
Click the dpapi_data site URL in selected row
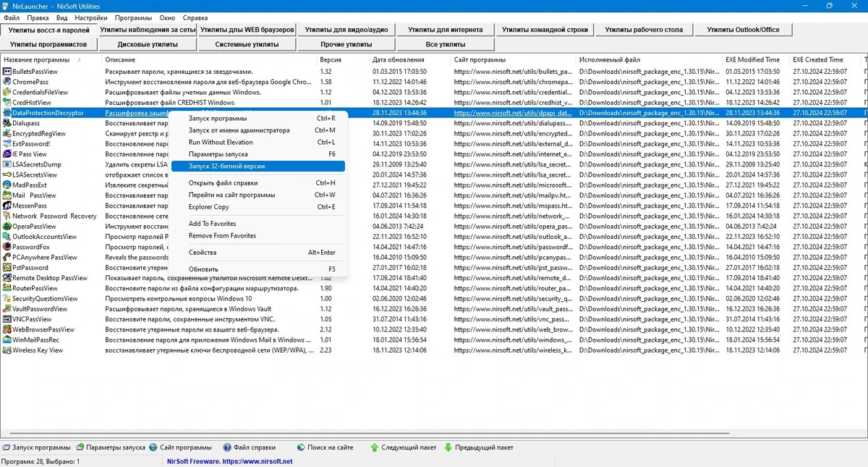(x=513, y=113)
